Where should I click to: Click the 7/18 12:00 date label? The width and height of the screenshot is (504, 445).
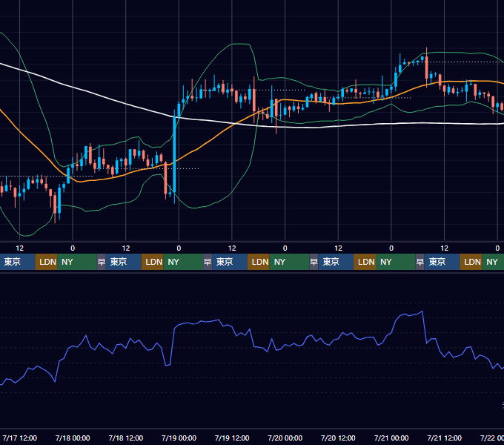point(126,438)
